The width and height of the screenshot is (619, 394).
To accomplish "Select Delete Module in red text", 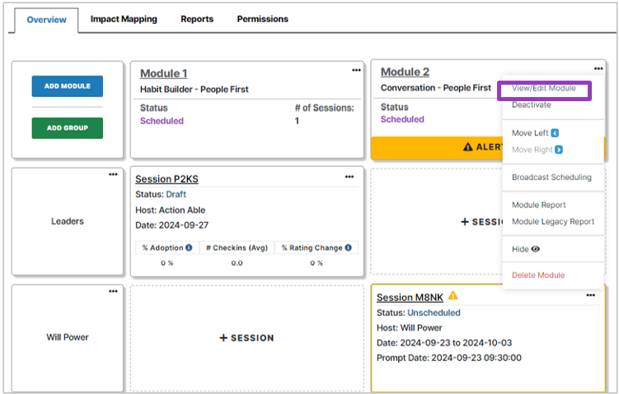I will (538, 275).
